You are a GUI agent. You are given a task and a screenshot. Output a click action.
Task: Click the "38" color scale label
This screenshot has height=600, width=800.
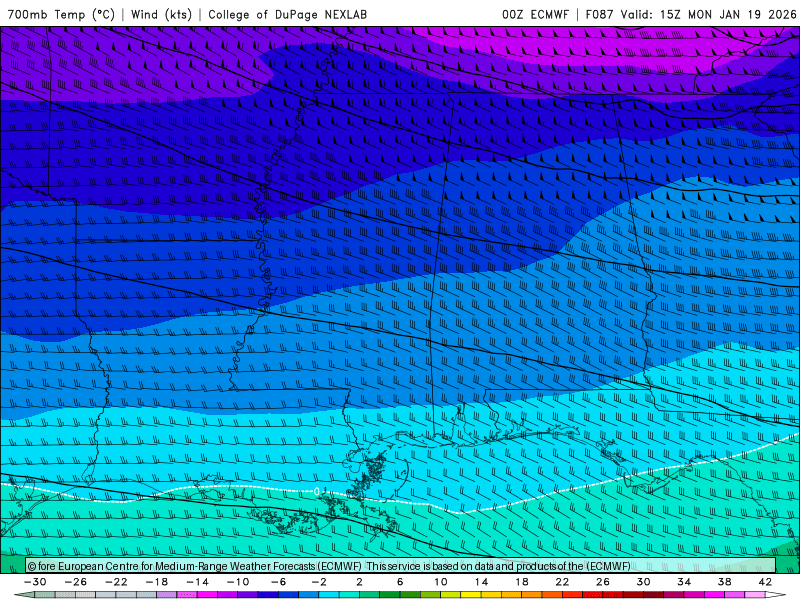724,582
